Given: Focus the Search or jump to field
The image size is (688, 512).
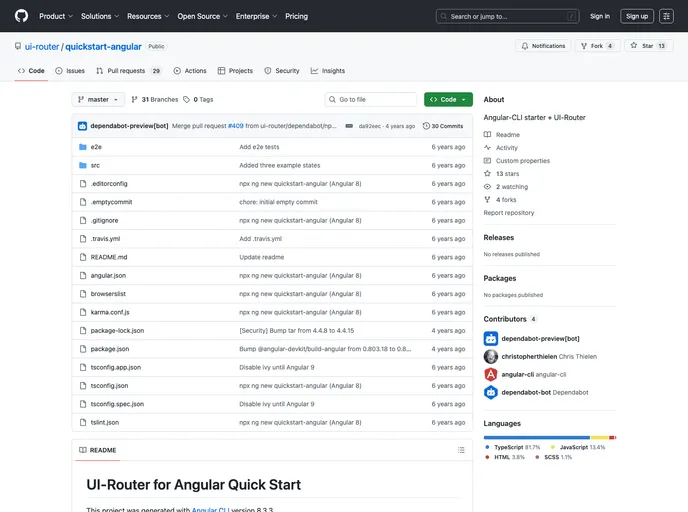Looking at the screenshot, I should (x=508, y=16).
